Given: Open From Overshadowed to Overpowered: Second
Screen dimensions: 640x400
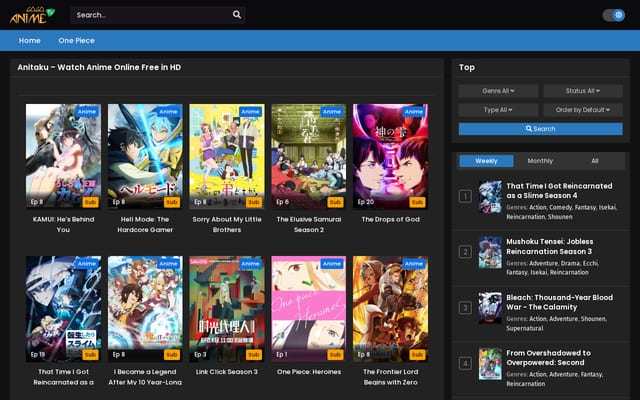Looking at the screenshot, I should [548, 358].
